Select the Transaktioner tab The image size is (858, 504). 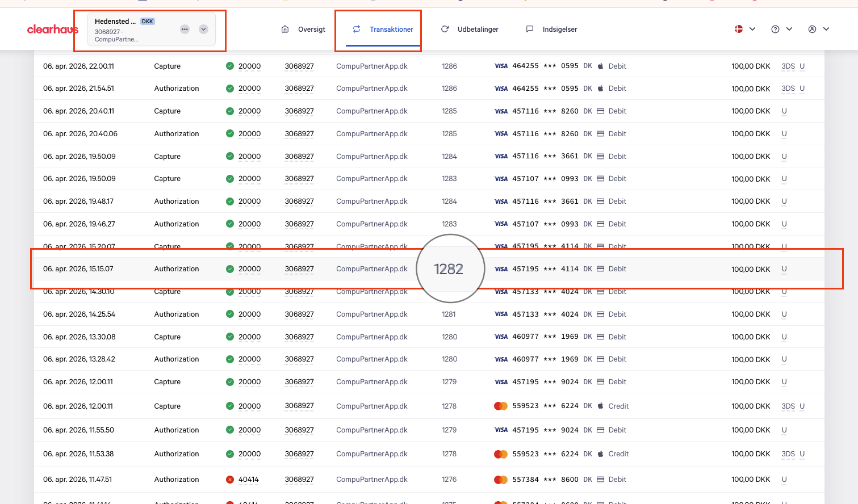point(383,30)
